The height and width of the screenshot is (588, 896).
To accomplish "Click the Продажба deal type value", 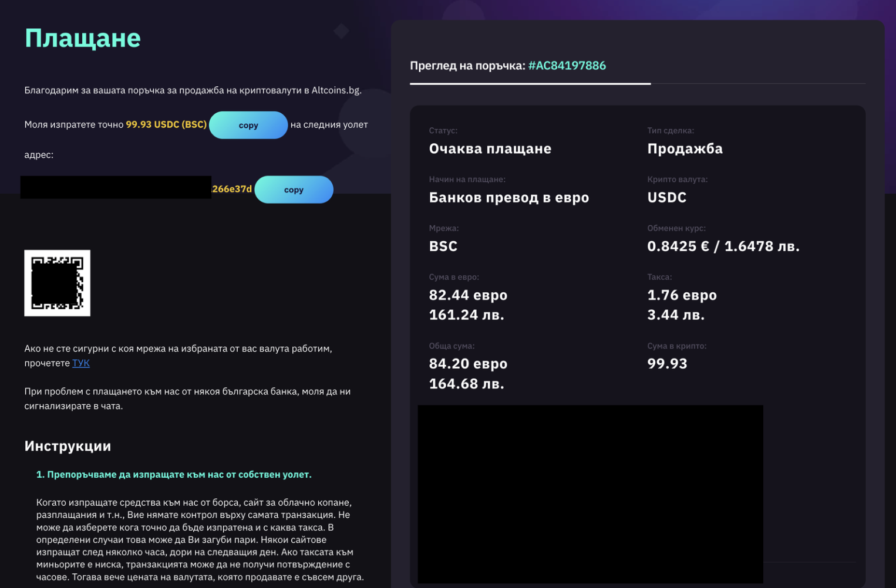I will point(685,148).
